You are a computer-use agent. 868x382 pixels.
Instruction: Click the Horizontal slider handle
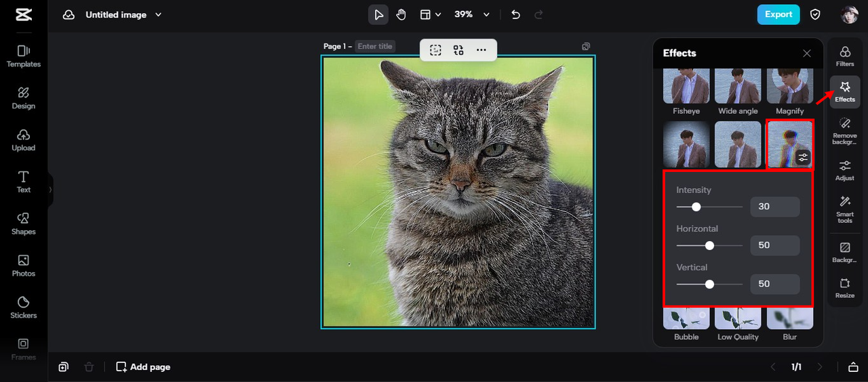tap(709, 245)
